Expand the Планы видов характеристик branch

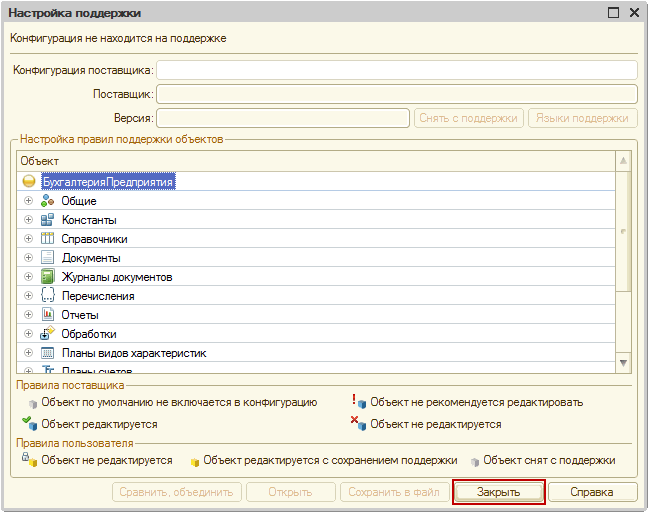[x=29, y=353]
